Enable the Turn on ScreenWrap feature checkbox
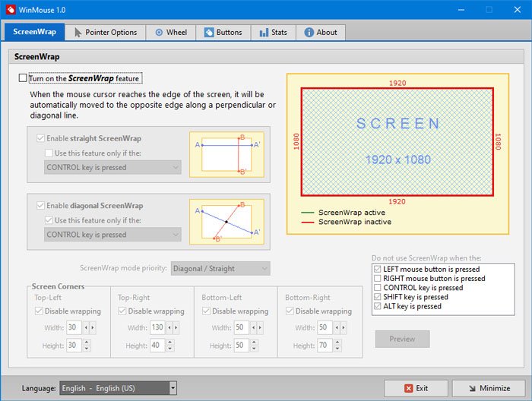This screenshot has height=401, width=532. point(22,78)
